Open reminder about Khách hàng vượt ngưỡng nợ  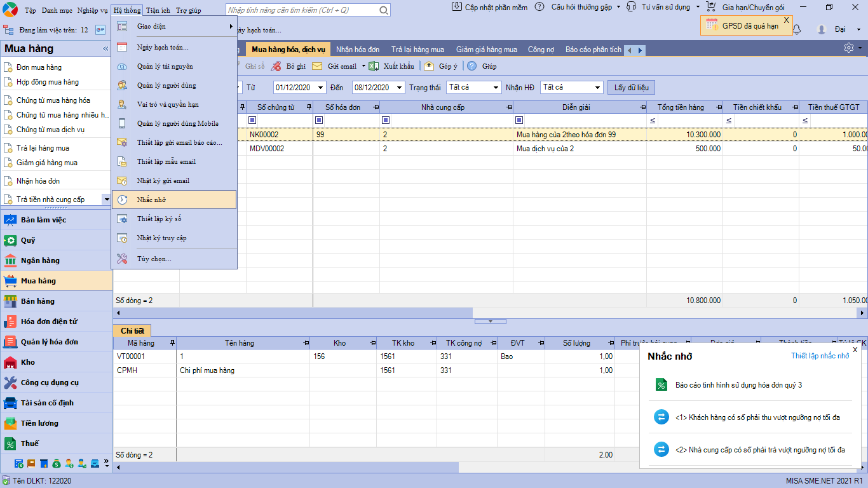click(757, 417)
